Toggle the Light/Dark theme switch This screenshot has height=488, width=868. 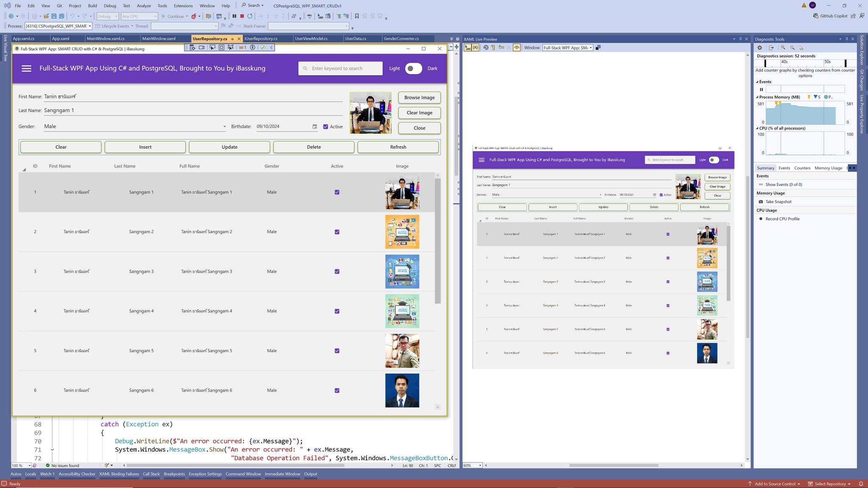[413, 68]
